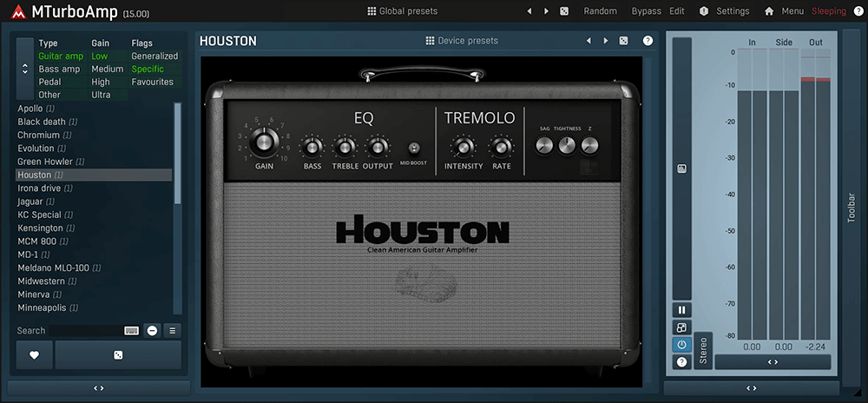Select Bass amp type filter
This screenshot has height=403, width=868.
[x=59, y=69]
